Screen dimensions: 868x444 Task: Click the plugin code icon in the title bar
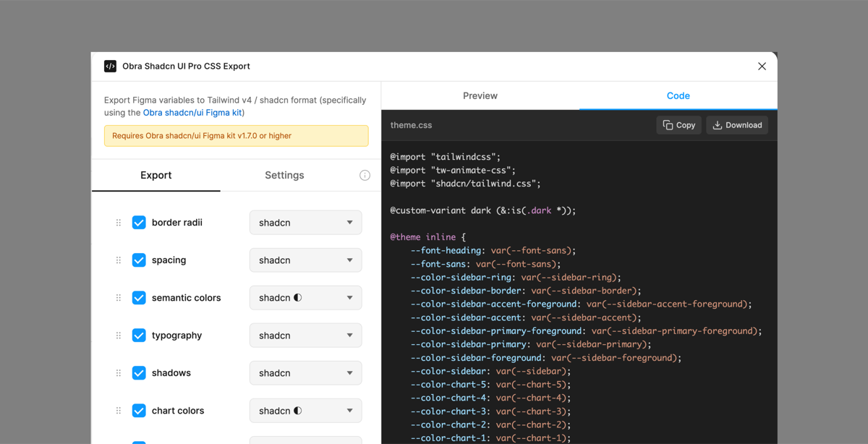click(x=109, y=66)
